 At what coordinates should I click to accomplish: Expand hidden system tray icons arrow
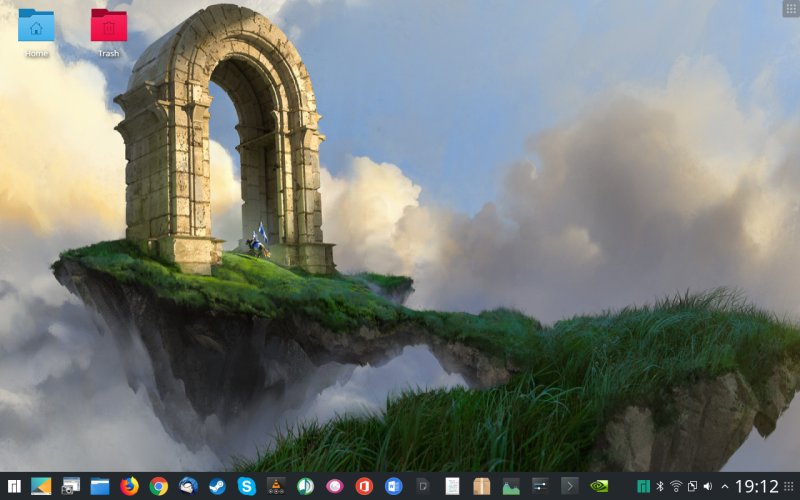[x=724, y=487]
